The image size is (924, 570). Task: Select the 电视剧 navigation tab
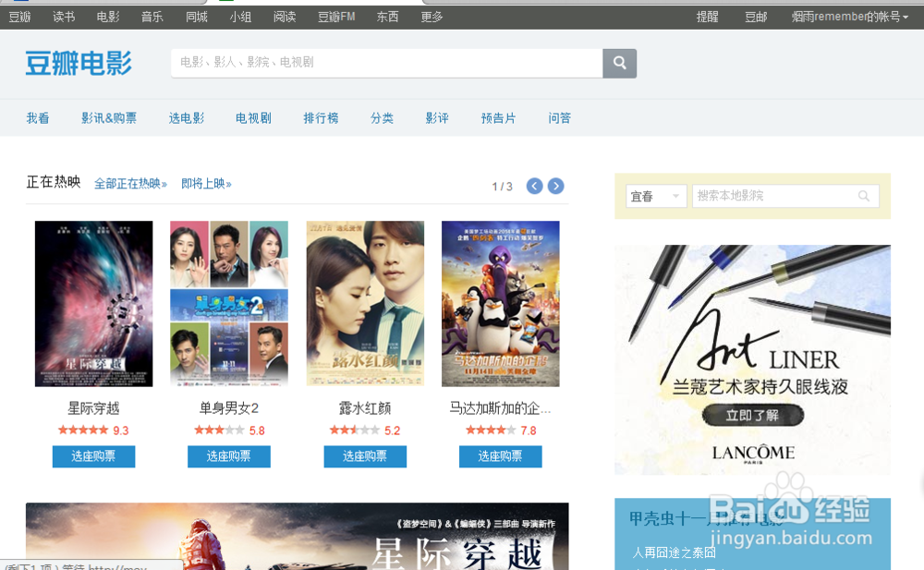coord(253,118)
